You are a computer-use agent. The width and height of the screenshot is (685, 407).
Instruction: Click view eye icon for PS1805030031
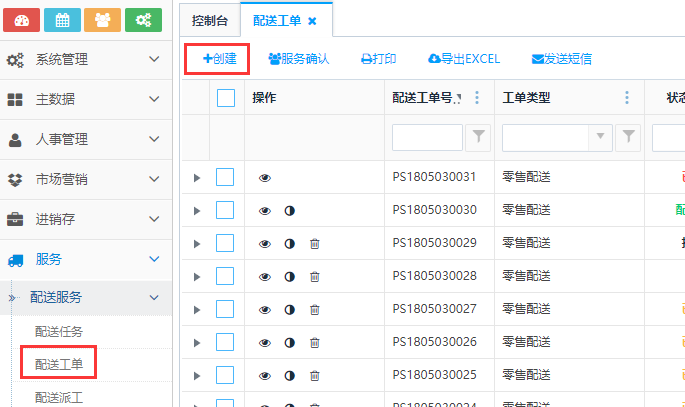click(x=265, y=178)
